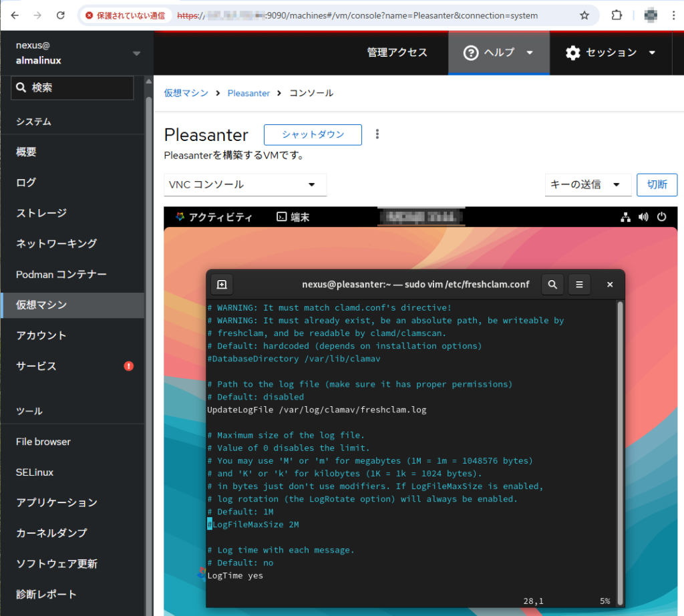Click the 検索 search field
The height and width of the screenshot is (616, 684).
(72, 88)
